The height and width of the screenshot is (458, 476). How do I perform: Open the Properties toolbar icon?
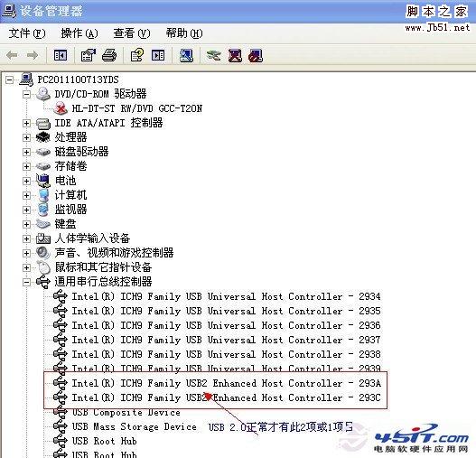pos(88,55)
